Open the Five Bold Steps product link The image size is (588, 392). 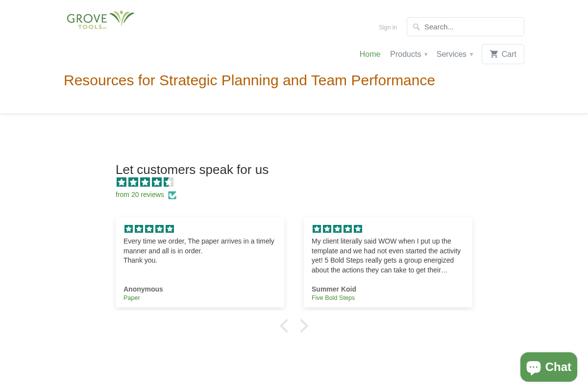click(x=333, y=297)
